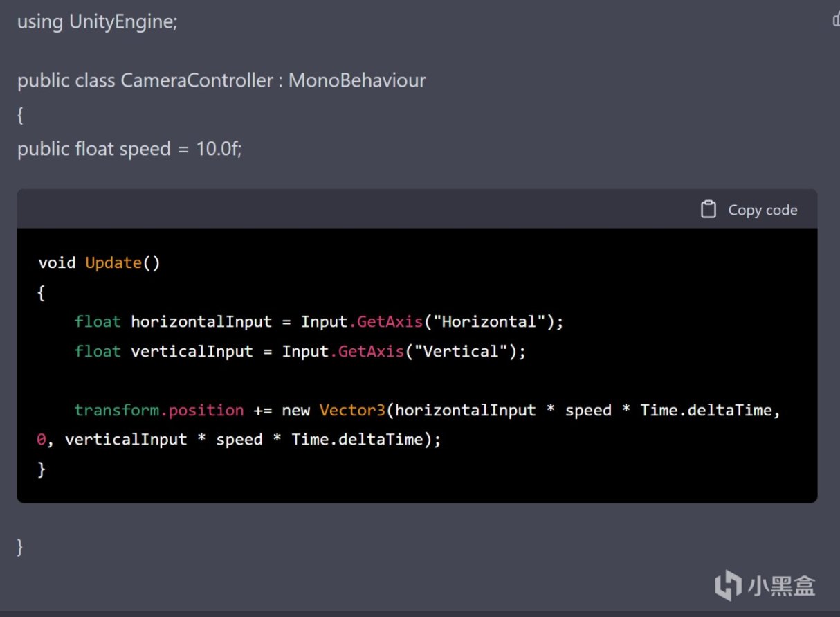Click the line '0, verticalInput * speed * Time.deltaTime);'
This screenshot has width=840, height=617.
click(239, 440)
